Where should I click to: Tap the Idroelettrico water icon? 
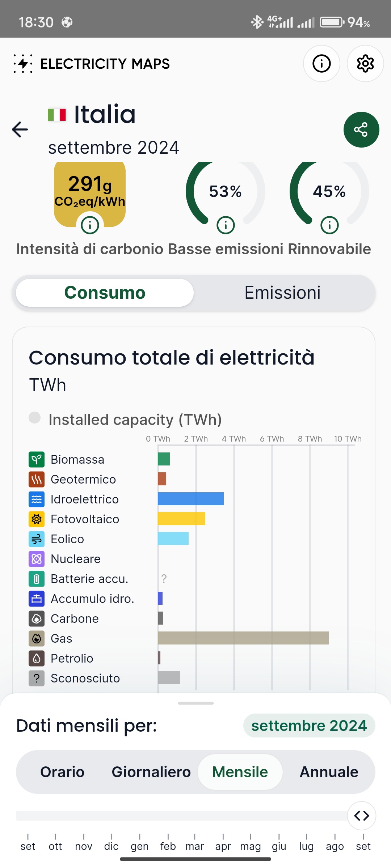click(x=37, y=499)
